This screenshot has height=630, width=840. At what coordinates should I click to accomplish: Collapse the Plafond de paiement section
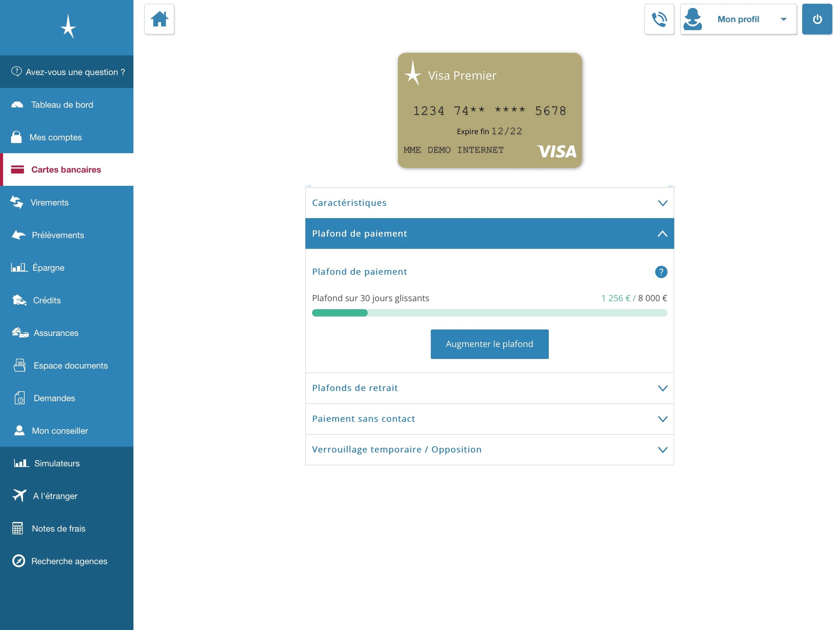pyautogui.click(x=489, y=234)
